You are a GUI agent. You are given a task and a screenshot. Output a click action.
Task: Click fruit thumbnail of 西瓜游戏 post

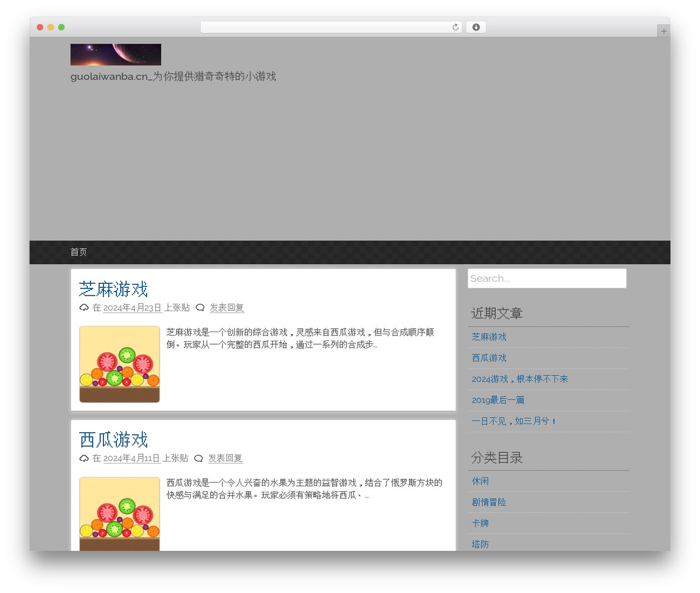120,514
